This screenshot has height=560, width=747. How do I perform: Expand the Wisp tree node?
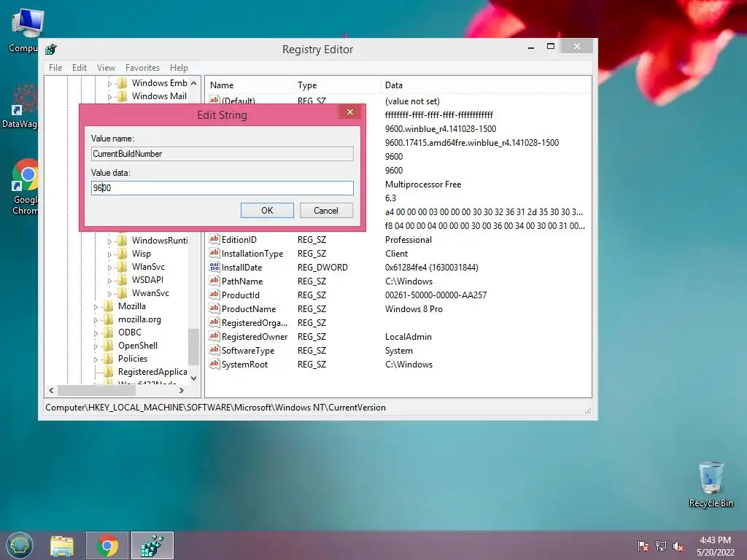[109, 254]
